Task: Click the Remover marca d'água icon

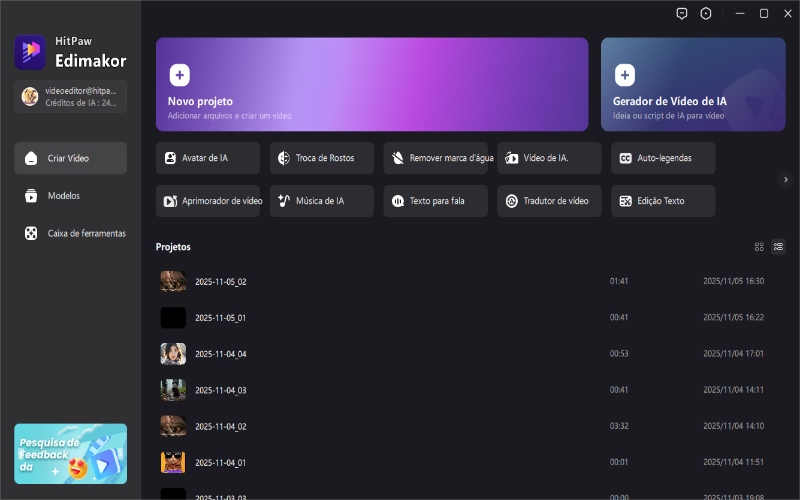Action: click(397, 158)
